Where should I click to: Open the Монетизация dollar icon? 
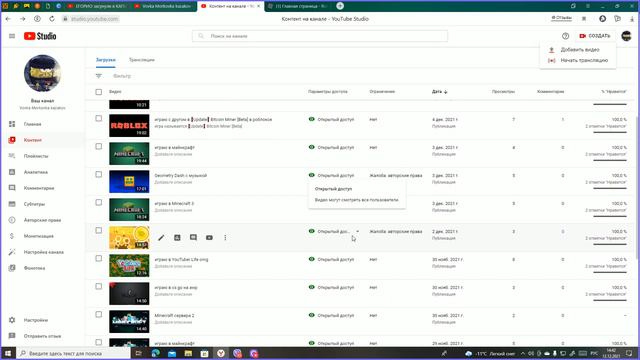12,236
